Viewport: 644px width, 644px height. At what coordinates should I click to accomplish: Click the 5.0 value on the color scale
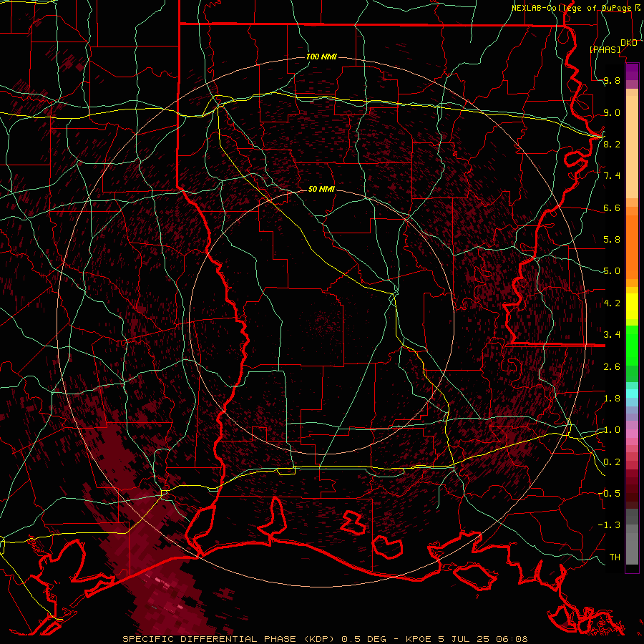coord(611,271)
